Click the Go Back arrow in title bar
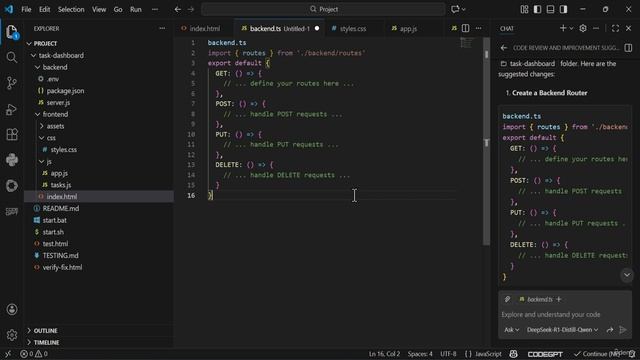 pos(178,9)
